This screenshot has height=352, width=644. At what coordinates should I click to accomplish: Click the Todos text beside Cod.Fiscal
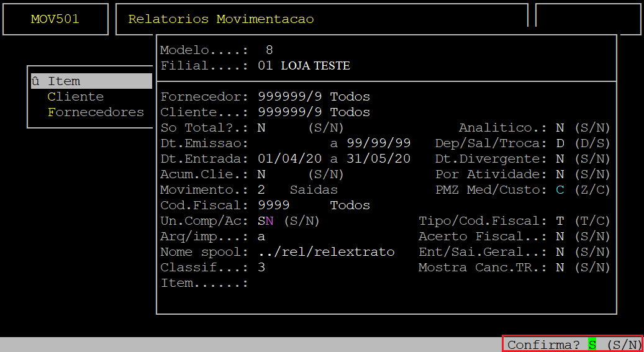(x=350, y=205)
